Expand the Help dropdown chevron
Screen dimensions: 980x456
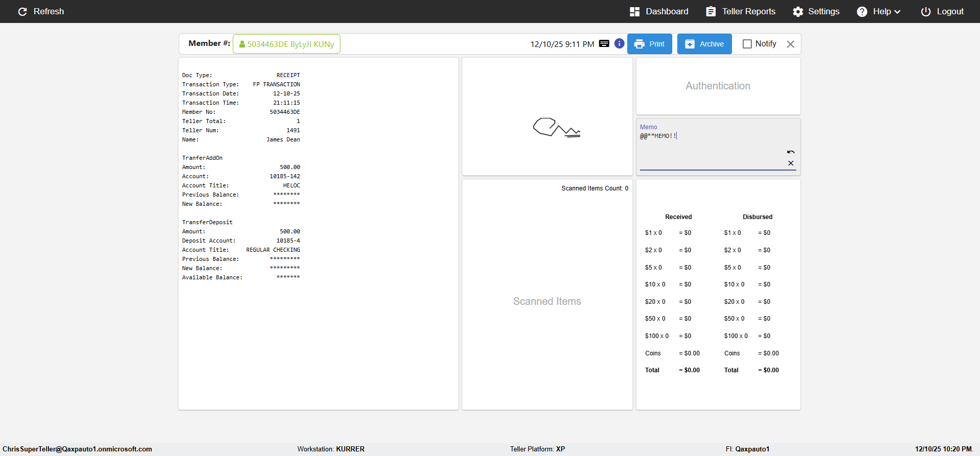pyautogui.click(x=897, y=12)
